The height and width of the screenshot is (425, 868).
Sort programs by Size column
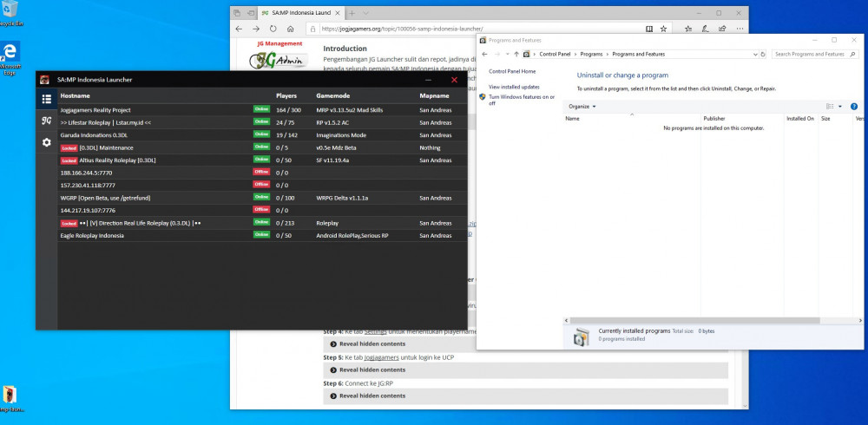[x=835, y=119]
